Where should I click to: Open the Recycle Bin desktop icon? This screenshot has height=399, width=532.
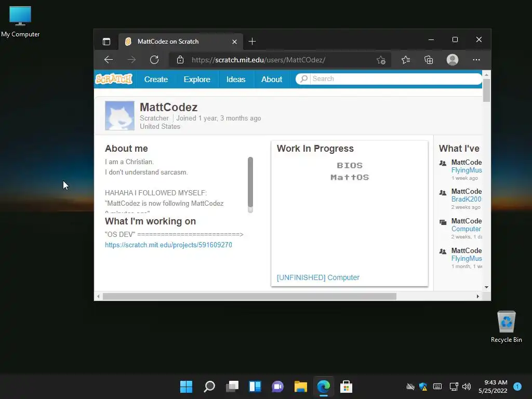(x=506, y=327)
